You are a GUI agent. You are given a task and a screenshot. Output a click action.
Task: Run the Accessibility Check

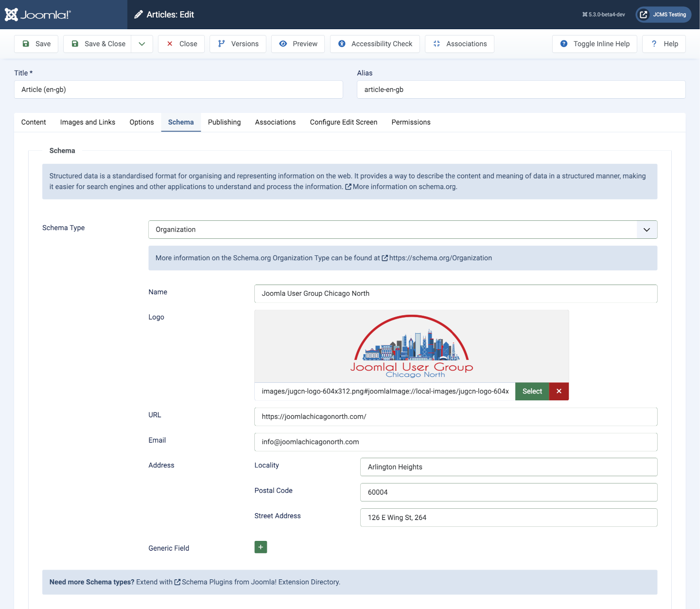point(375,44)
